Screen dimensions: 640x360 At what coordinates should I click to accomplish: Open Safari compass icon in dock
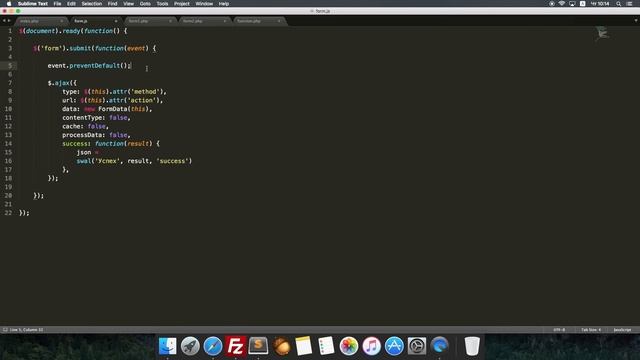click(213, 346)
